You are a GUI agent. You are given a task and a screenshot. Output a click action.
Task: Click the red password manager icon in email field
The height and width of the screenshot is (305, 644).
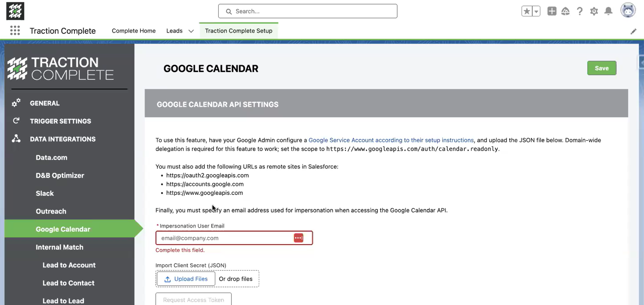(x=298, y=238)
